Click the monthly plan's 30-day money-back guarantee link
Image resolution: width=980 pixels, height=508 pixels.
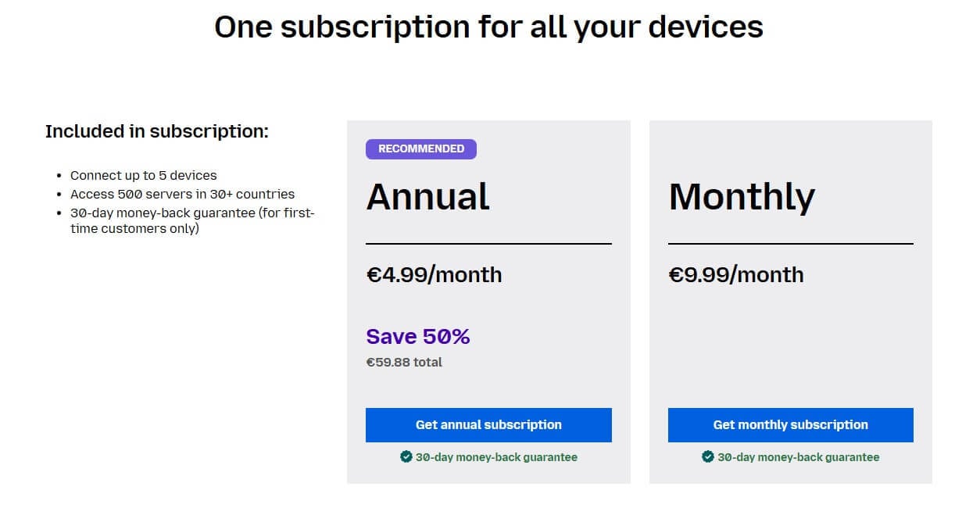[799, 456]
